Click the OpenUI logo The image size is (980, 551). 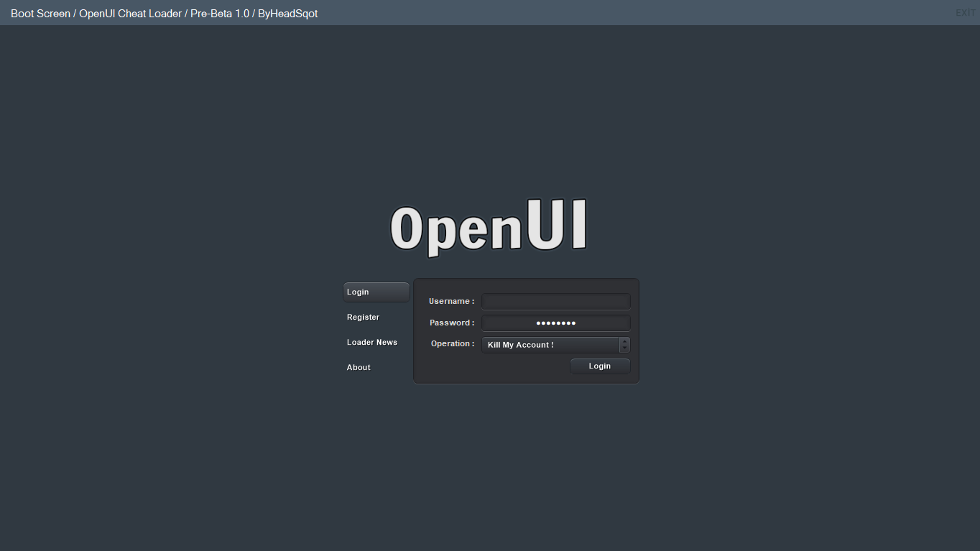[489, 228]
